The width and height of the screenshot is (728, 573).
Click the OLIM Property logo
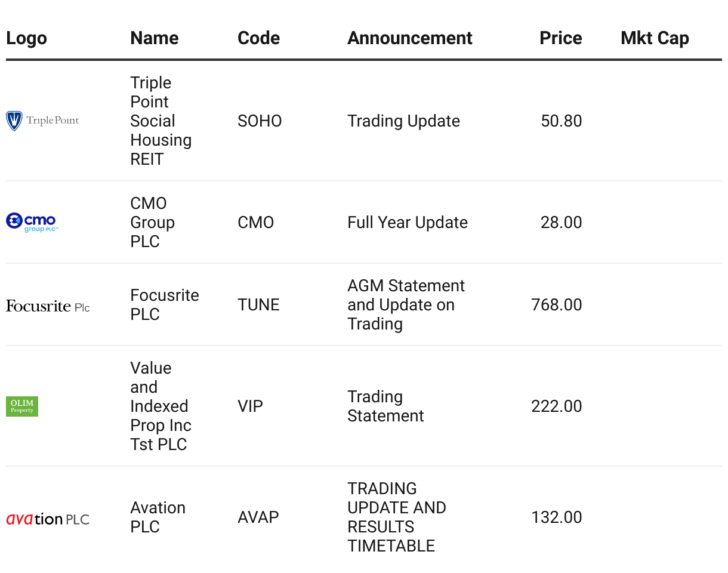tap(22, 406)
